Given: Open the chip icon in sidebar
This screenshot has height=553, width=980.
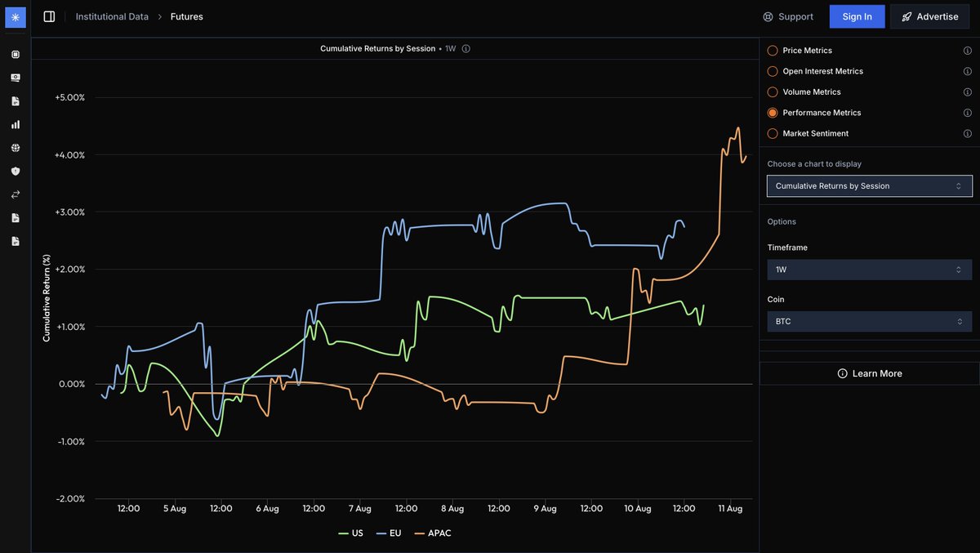Looking at the screenshot, I should [16, 55].
